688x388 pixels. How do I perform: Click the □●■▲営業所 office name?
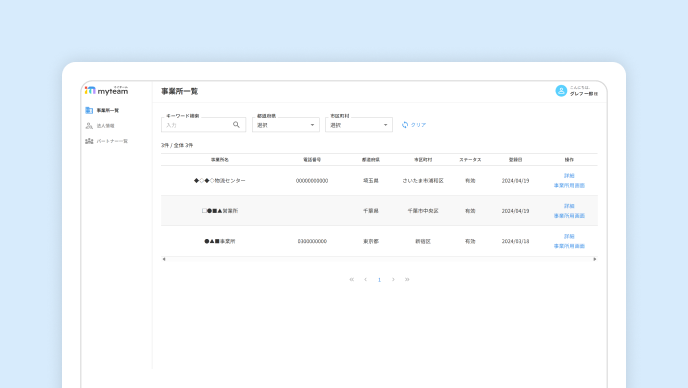(x=219, y=211)
